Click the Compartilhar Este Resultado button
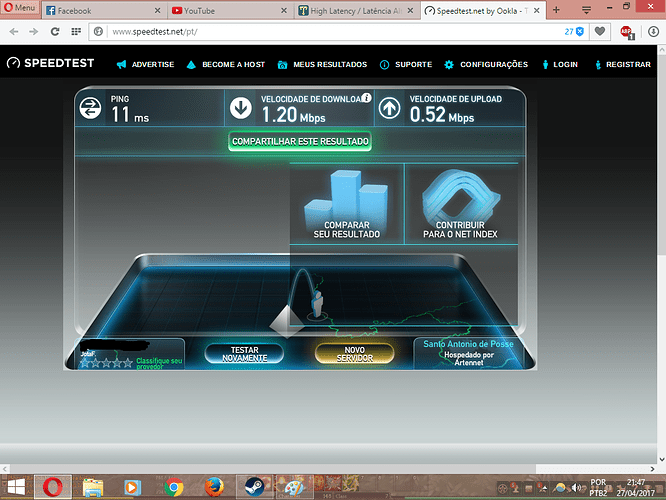This screenshot has height=500, width=666. 300,142
